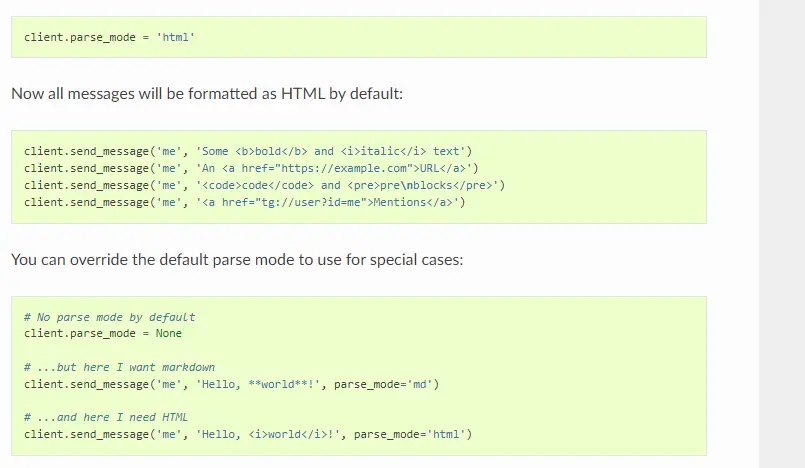Click the word Mentions in the code
Viewport: 805px width, 468px height.
point(399,202)
